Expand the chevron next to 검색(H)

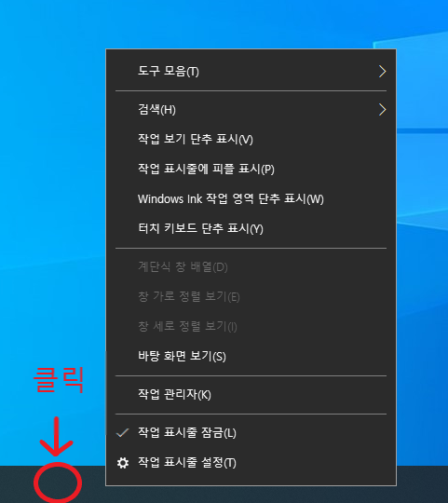tap(382, 110)
